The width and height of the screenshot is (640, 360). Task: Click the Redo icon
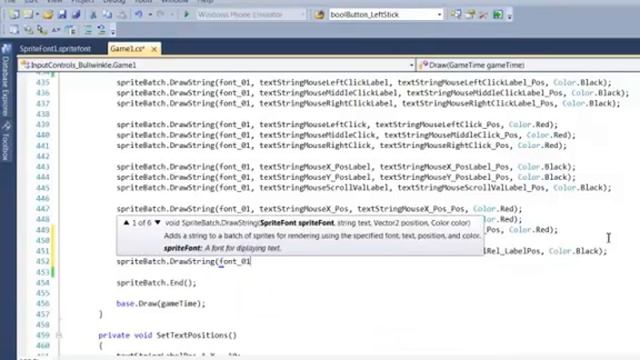[x=161, y=15]
